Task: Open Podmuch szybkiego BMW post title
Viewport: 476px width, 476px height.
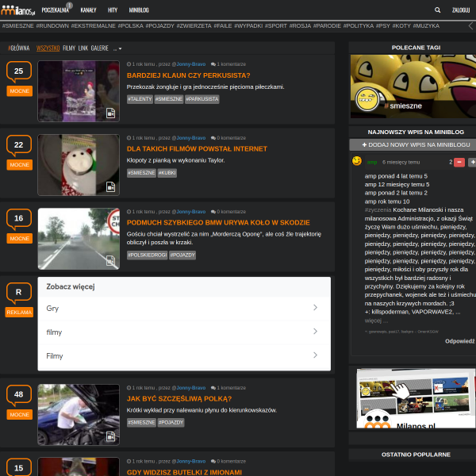Action: [218, 223]
